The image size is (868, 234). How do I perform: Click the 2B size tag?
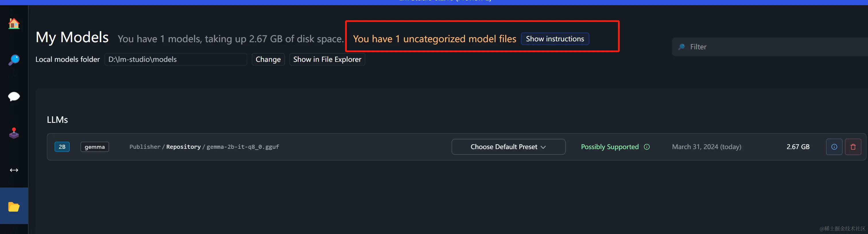tap(62, 147)
